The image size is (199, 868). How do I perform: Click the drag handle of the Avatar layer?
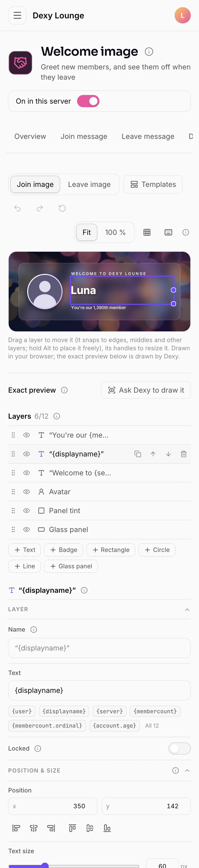14,492
